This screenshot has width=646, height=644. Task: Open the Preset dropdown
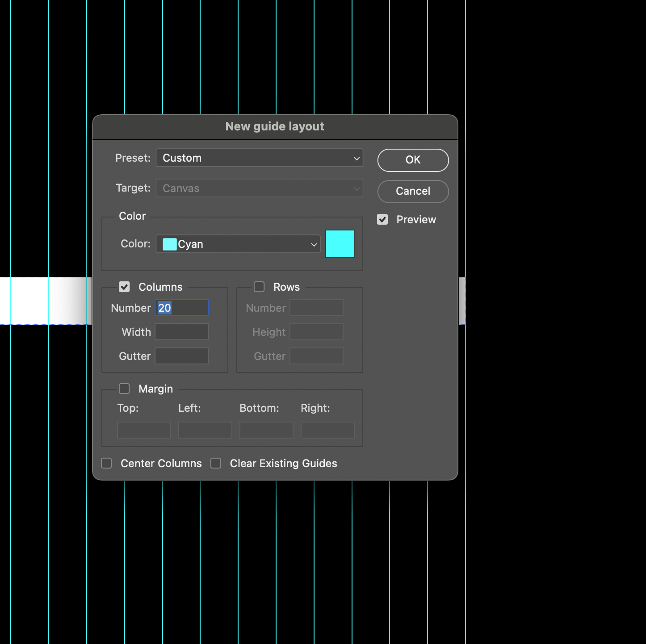[x=259, y=158]
